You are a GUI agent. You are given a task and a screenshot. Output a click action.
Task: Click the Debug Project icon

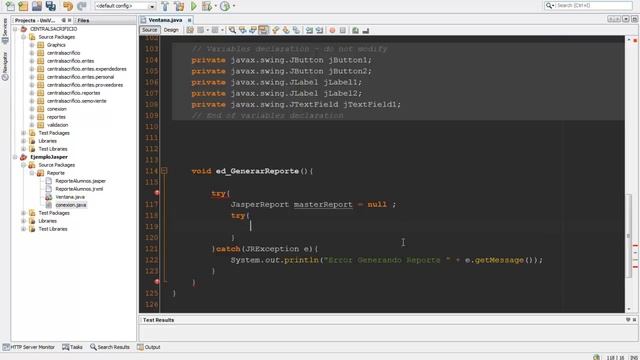(x=207, y=6)
